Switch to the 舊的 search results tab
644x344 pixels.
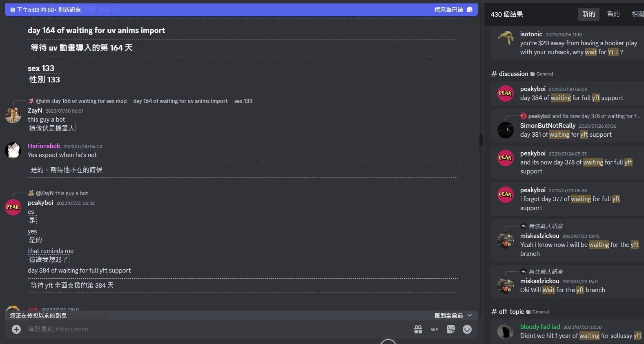pos(613,14)
